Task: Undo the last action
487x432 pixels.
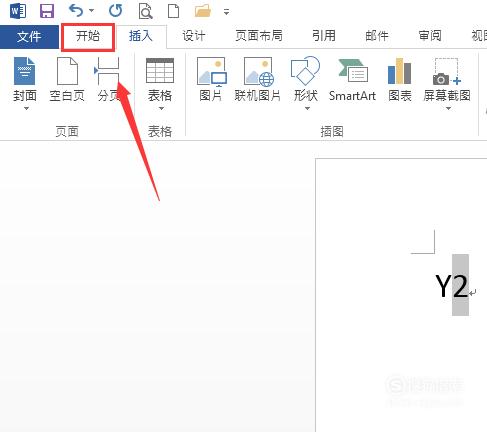Action: click(75, 11)
